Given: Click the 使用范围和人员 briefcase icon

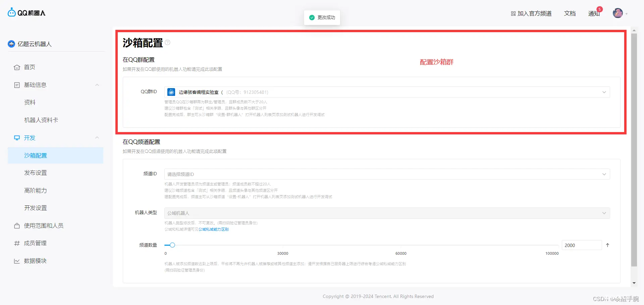Looking at the screenshot, I should pyautogui.click(x=17, y=226).
